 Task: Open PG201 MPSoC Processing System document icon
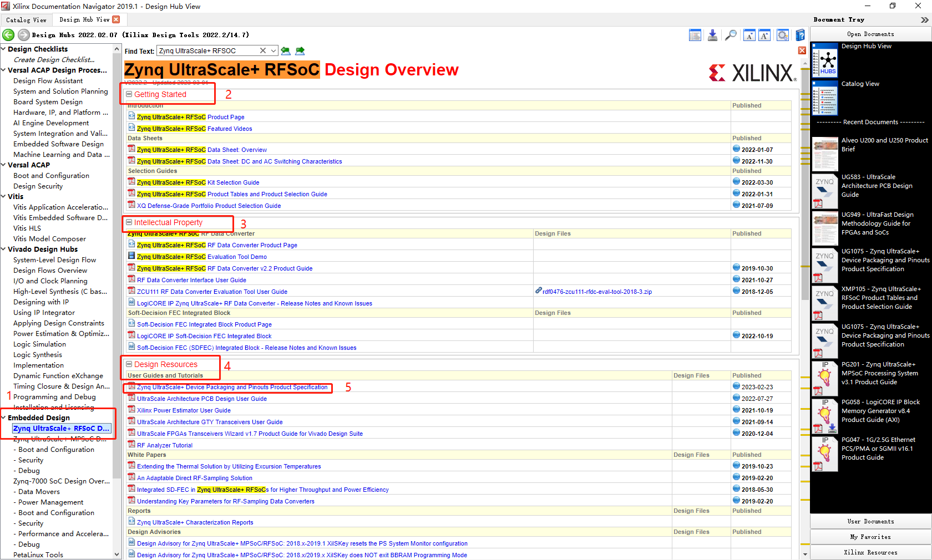825,379
